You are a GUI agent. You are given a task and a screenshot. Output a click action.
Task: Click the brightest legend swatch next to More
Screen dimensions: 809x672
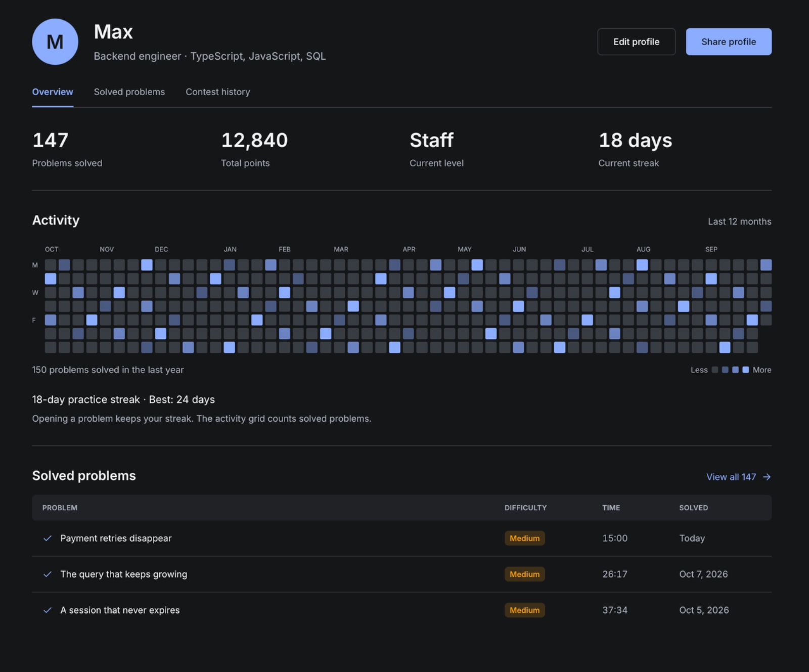pyautogui.click(x=745, y=370)
